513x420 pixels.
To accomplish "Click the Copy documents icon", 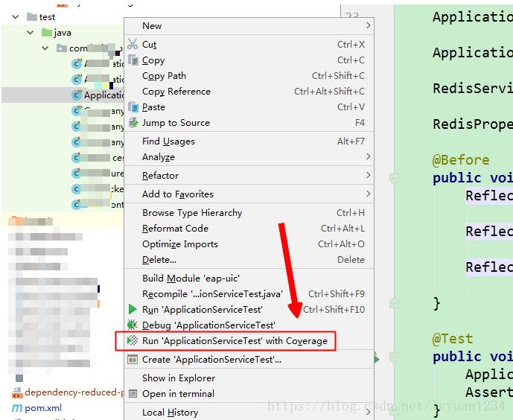I will [x=133, y=60].
